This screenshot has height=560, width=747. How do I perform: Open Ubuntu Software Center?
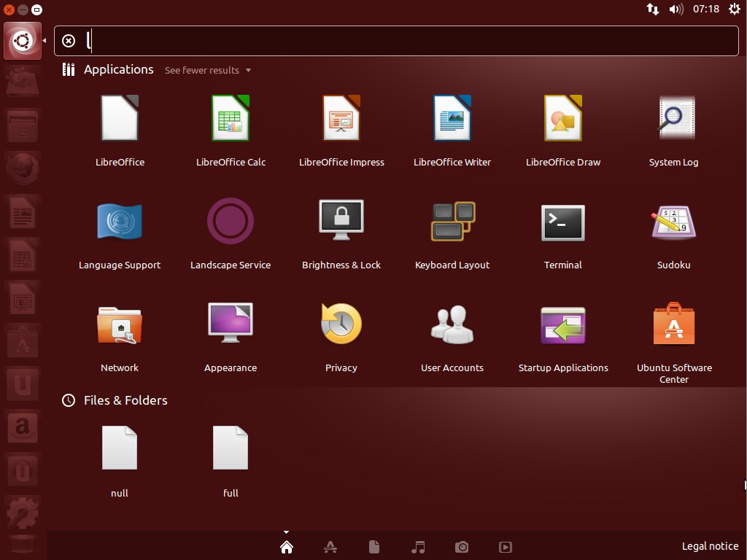(x=674, y=325)
